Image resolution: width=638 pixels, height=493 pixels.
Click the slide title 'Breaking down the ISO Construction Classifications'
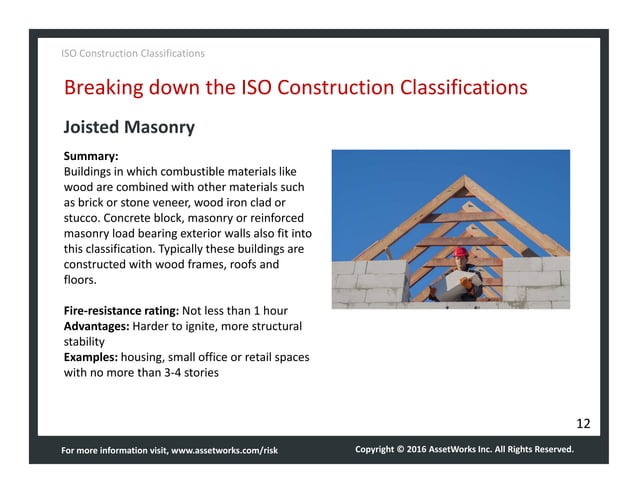click(x=296, y=87)
